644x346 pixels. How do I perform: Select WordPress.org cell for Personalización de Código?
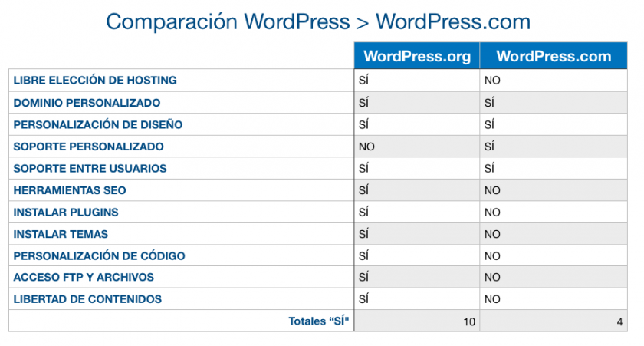point(417,255)
